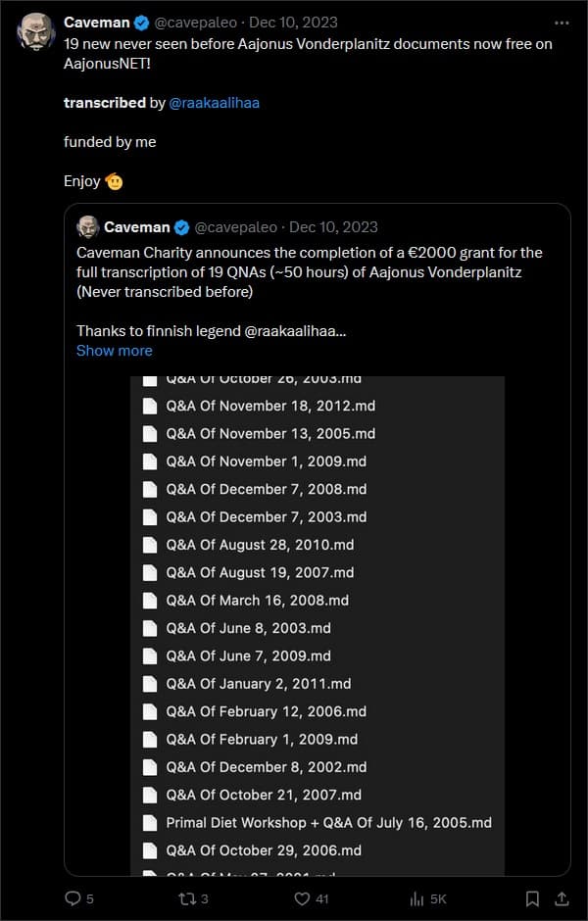Click the @cavepaleo handle in the header
The height and width of the screenshot is (921, 588).
196,23
